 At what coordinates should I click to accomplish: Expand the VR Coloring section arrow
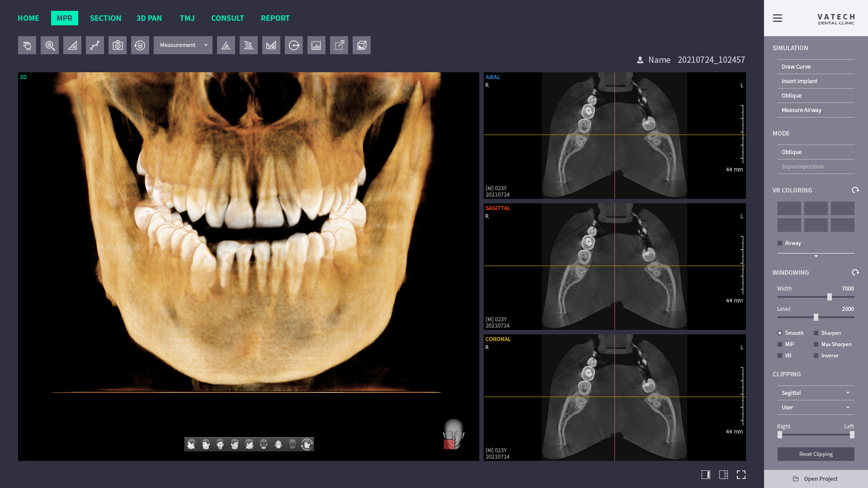816,256
